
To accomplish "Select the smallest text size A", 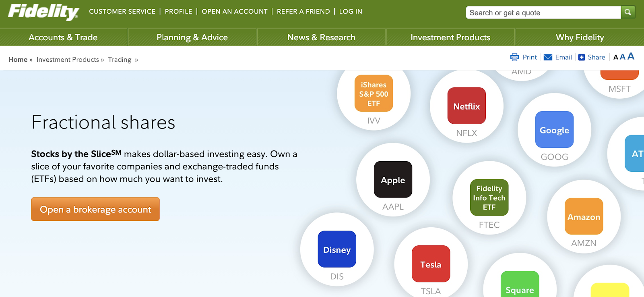I will (x=616, y=58).
